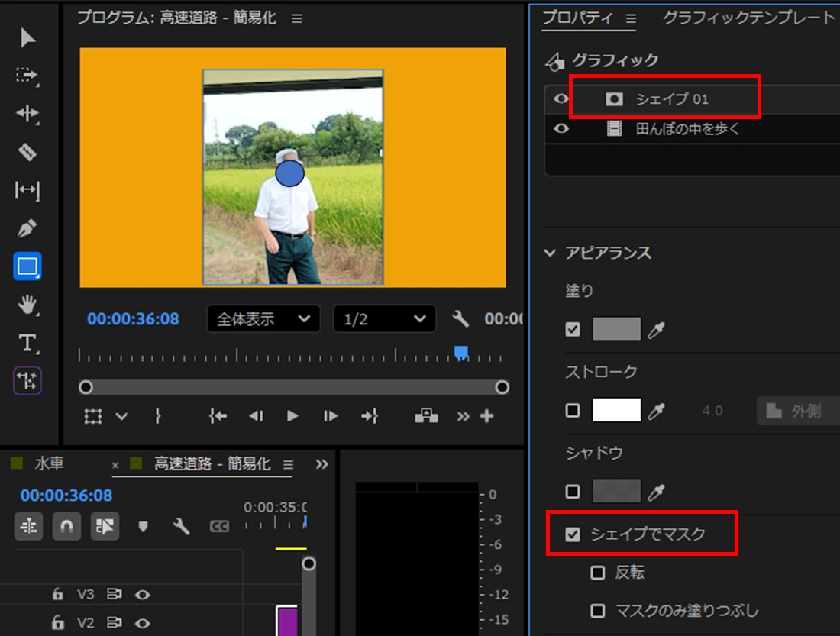Select the Type tool
This screenshot has height=636, width=840.
(x=27, y=343)
